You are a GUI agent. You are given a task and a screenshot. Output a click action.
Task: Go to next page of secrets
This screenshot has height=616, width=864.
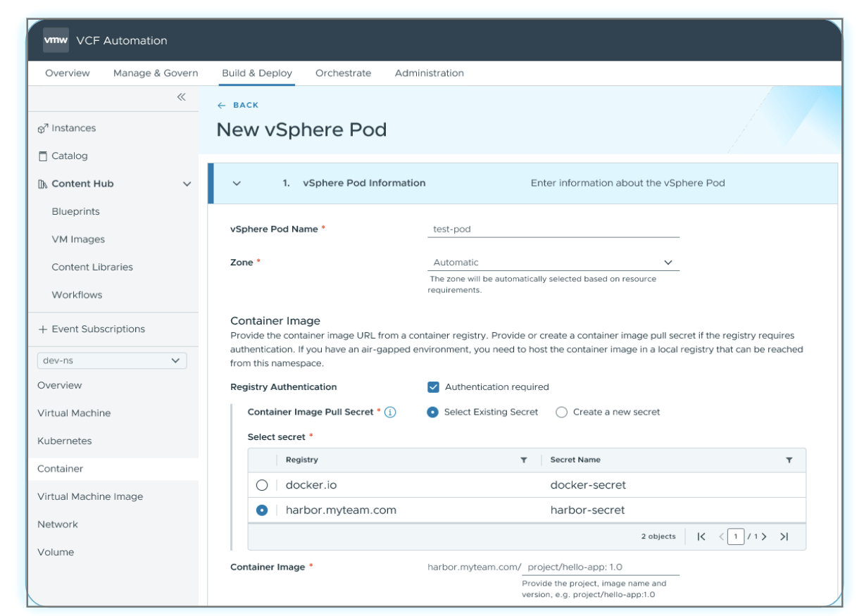[764, 536]
